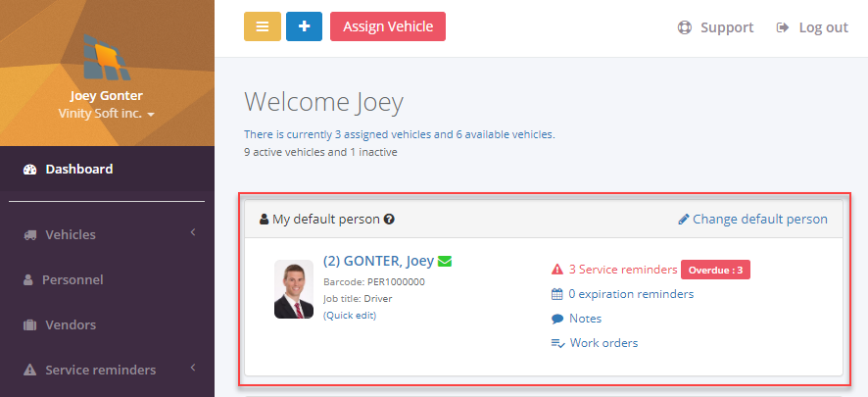Viewport: 868px width, 397px height.
Task: Open the (Quick edit) link
Action: (350, 315)
